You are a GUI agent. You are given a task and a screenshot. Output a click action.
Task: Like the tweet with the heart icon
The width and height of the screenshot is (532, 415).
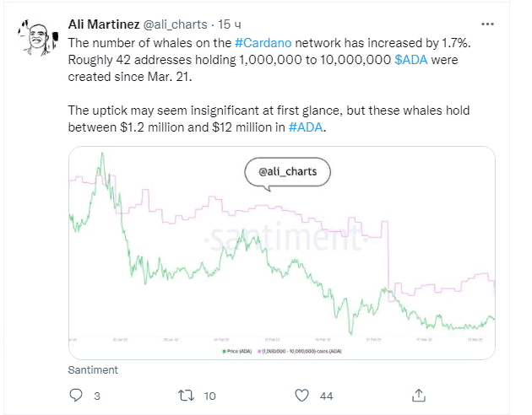pyautogui.click(x=301, y=395)
